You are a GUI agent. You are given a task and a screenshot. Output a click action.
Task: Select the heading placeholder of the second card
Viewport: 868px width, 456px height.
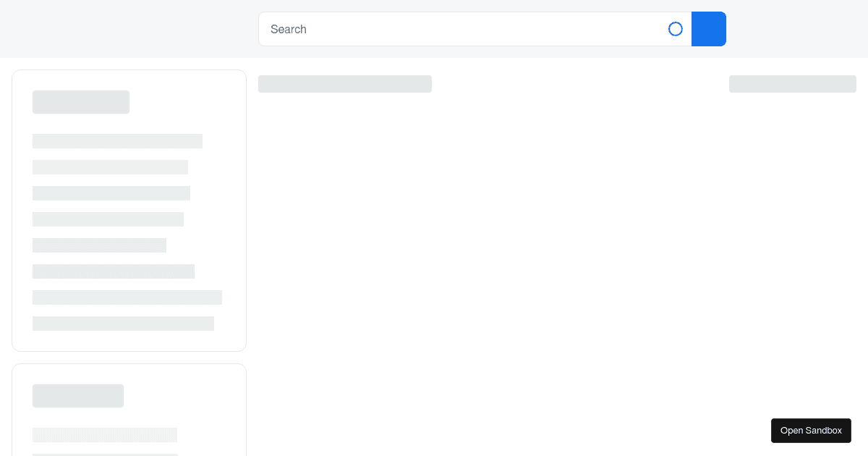(78, 396)
